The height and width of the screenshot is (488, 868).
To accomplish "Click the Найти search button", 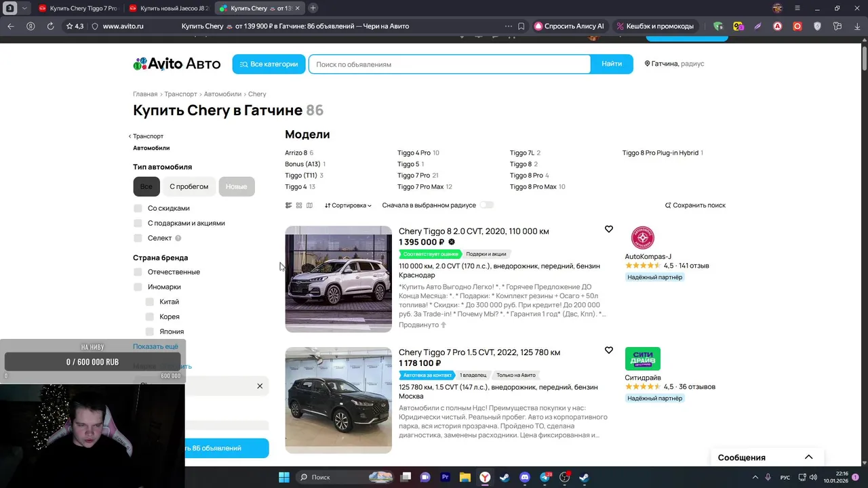I will [612, 64].
